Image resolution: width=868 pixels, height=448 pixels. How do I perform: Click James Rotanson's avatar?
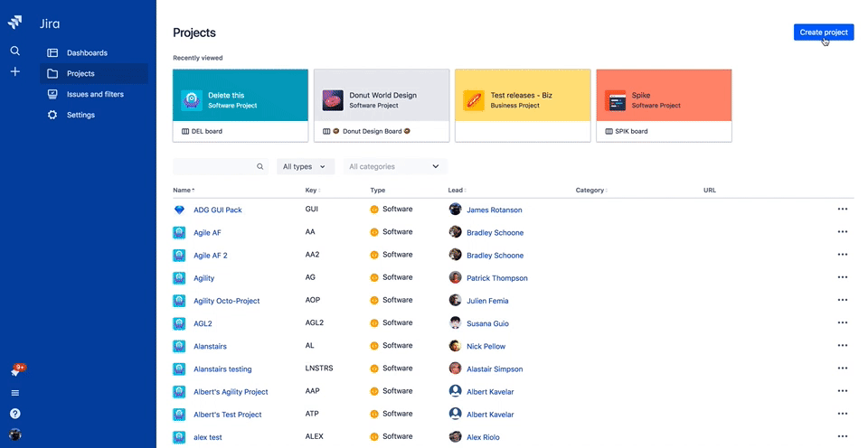pyautogui.click(x=455, y=209)
